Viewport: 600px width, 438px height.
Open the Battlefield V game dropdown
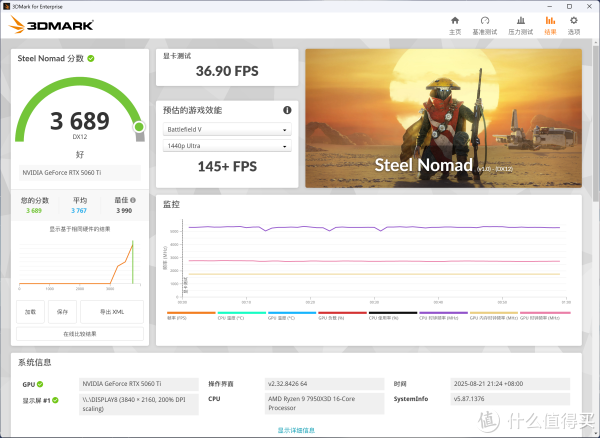tap(226, 129)
